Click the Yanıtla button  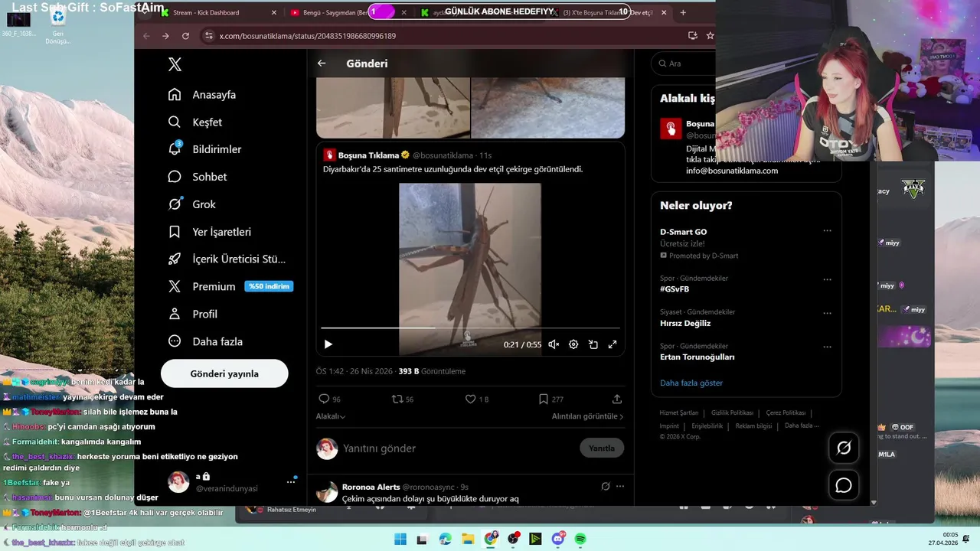pyautogui.click(x=602, y=448)
